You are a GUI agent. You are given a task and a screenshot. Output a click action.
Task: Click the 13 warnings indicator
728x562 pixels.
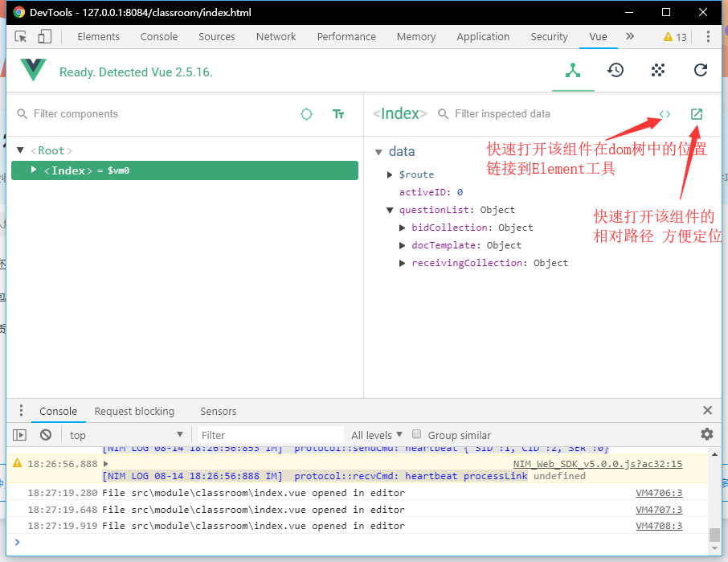[x=675, y=37]
